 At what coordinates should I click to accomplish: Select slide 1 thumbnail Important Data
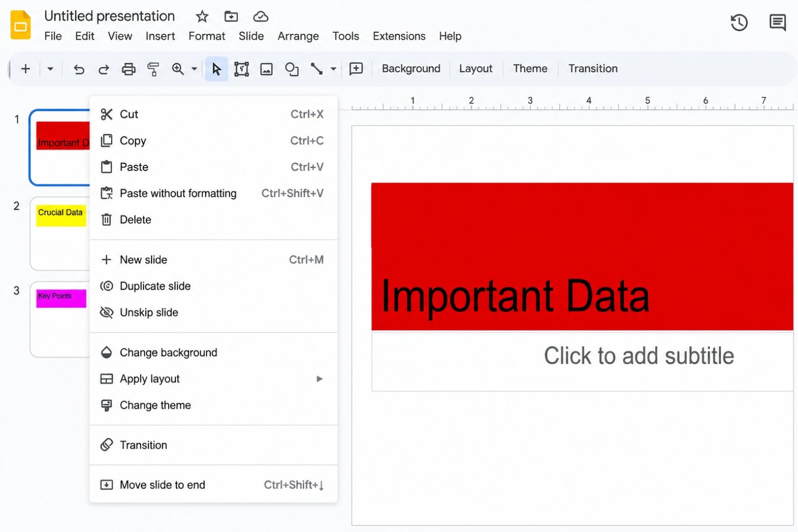[x=59, y=147]
